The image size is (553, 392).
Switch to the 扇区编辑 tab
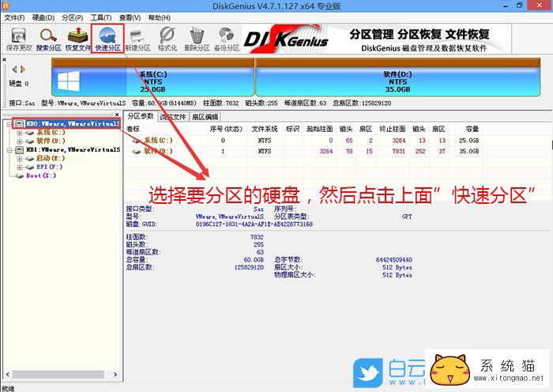click(205, 117)
